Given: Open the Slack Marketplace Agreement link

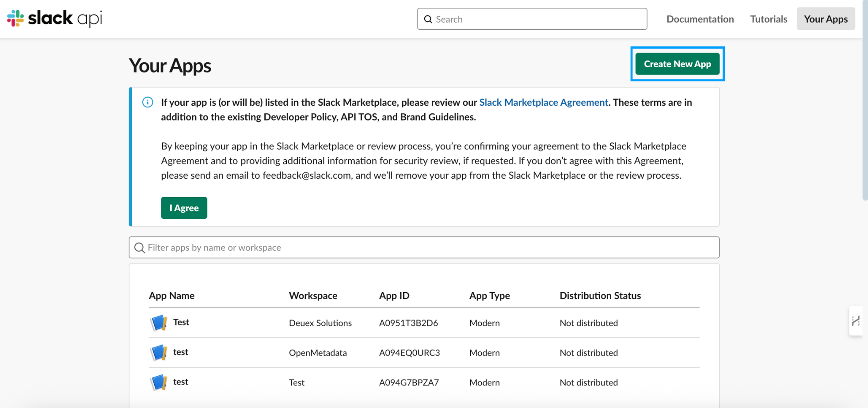Looking at the screenshot, I should [x=543, y=102].
